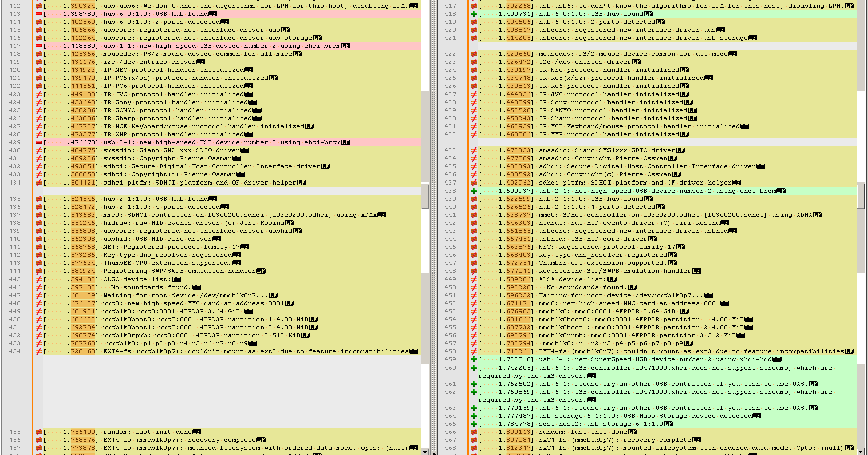Click the red minus marker on left line 413

[39, 14]
